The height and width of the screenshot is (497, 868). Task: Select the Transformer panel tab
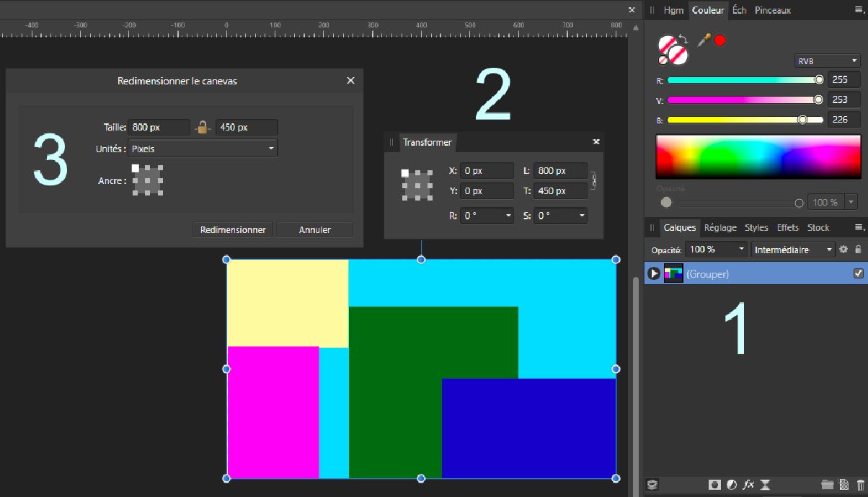pos(427,142)
